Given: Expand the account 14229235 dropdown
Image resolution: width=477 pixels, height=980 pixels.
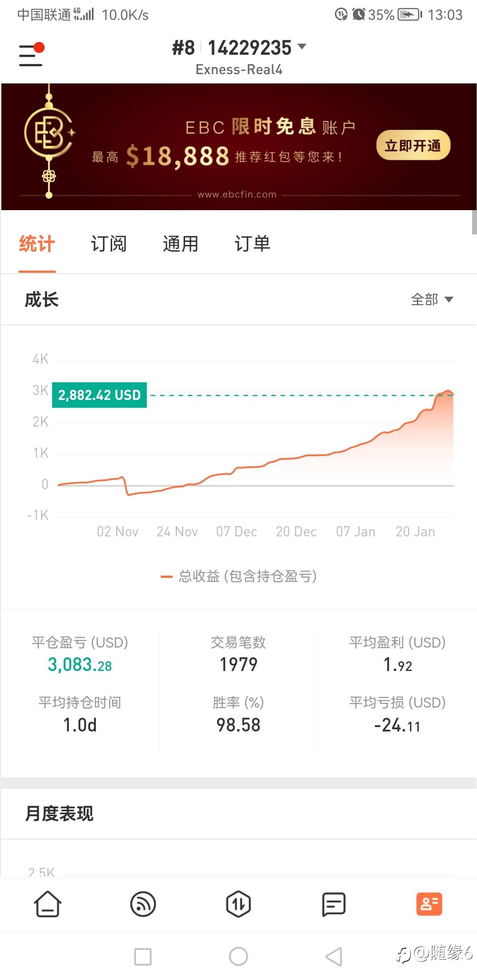Looking at the screenshot, I should pos(302,47).
